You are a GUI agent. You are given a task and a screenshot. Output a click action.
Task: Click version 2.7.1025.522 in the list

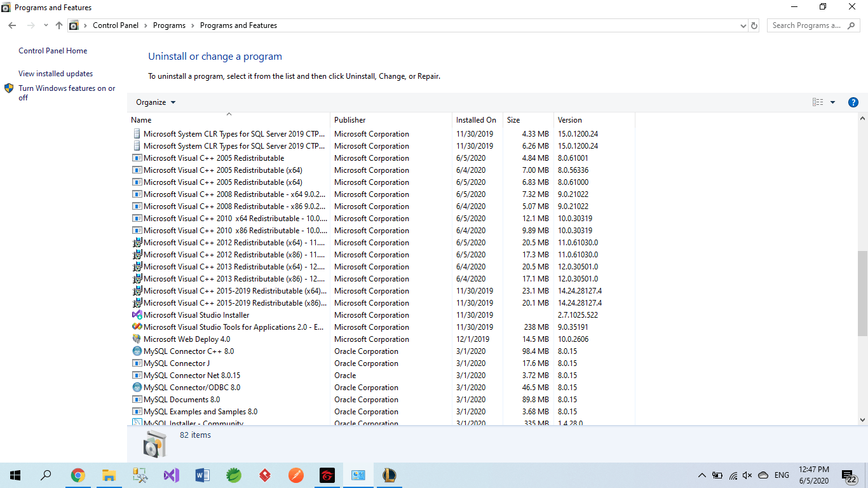578,315
